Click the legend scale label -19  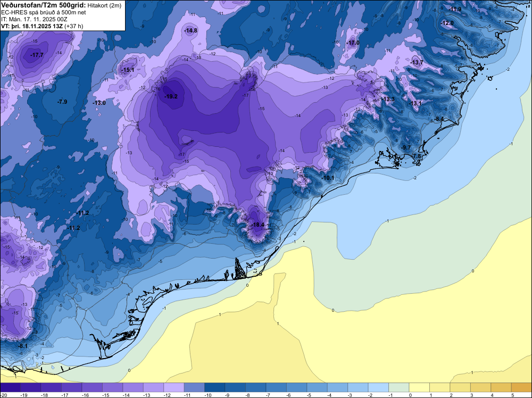(x=23, y=395)
